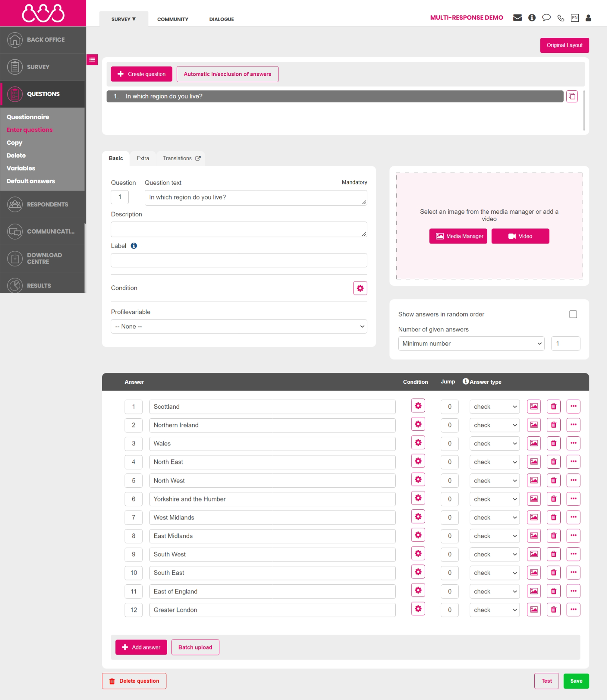Open the mail envelope icon in header

point(517,18)
